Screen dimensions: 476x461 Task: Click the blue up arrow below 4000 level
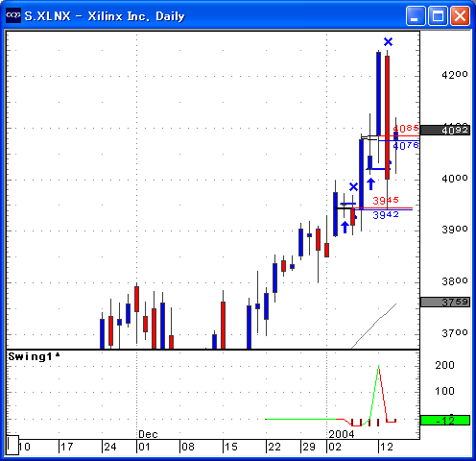(370, 184)
